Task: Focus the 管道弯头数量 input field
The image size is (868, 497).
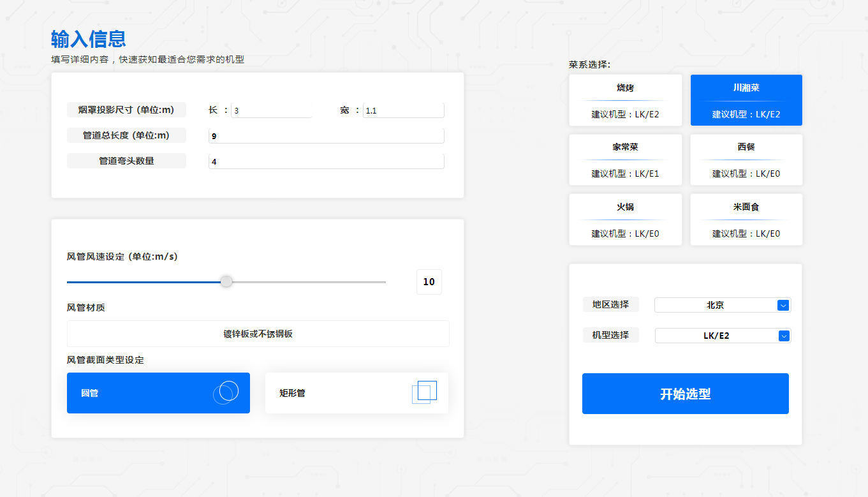Action: 326,161
